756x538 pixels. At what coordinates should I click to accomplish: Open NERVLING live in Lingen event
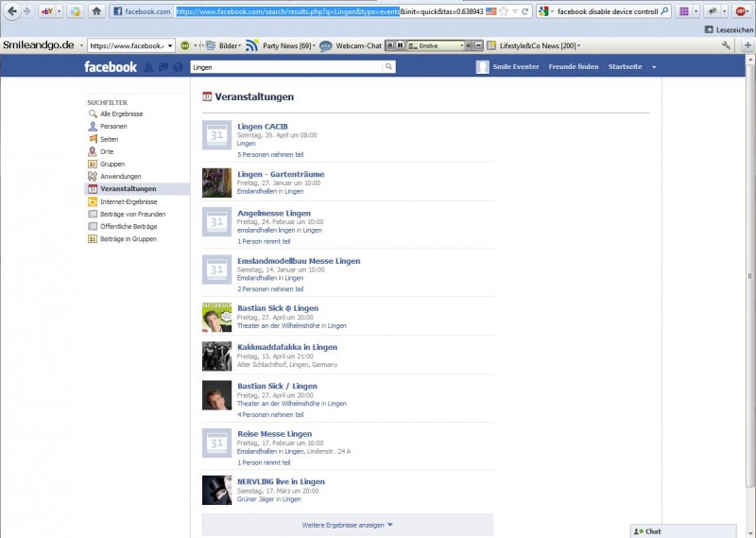[281, 481]
